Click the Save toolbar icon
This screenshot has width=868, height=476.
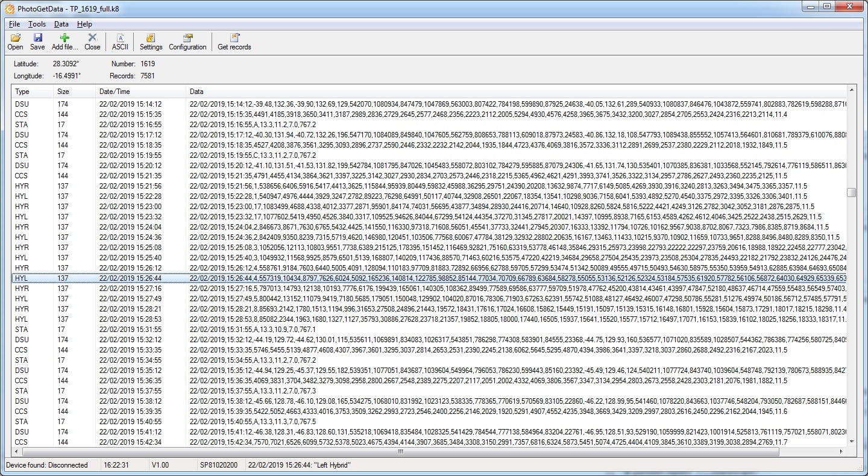(x=37, y=42)
